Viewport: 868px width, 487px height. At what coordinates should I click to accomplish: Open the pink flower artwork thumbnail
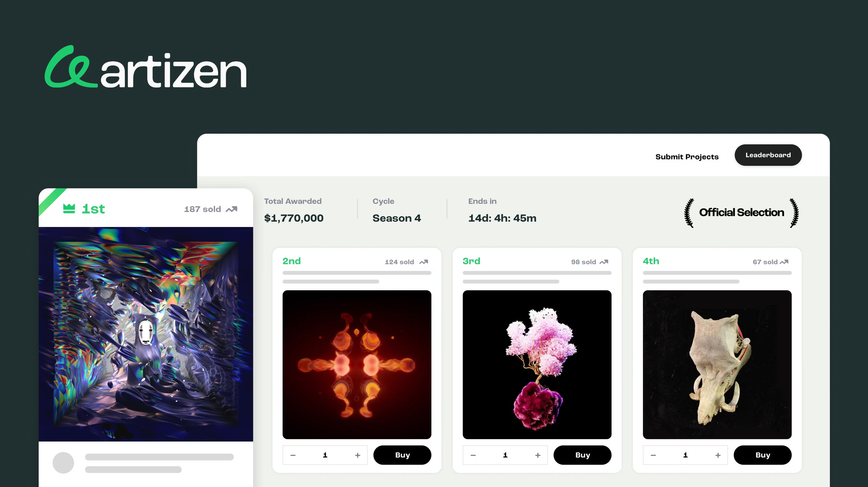537,365
